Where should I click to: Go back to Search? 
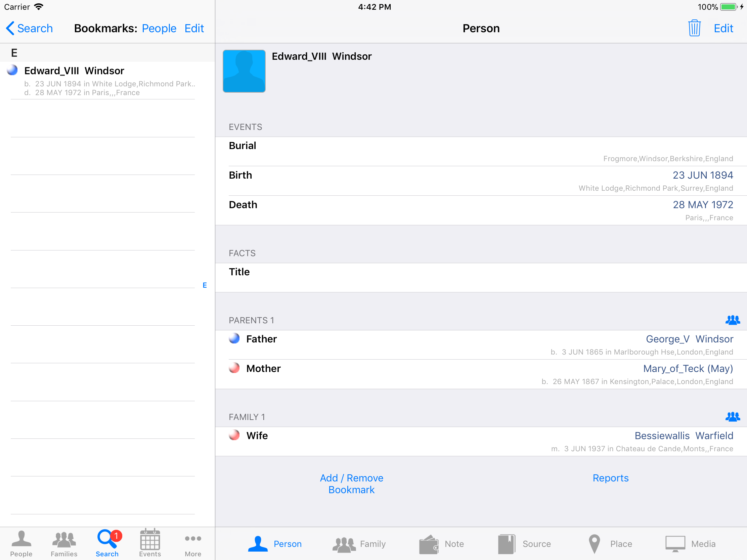coord(30,28)
